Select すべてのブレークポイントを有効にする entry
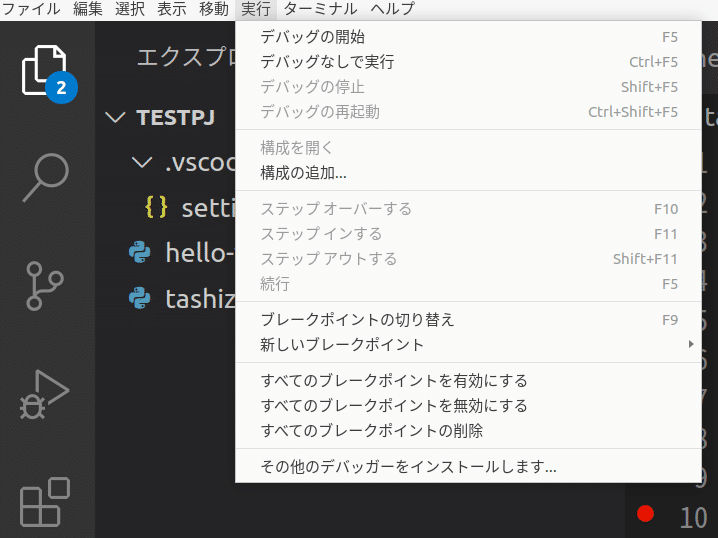Screen dimensions: 718x538 tap(468, 381)
